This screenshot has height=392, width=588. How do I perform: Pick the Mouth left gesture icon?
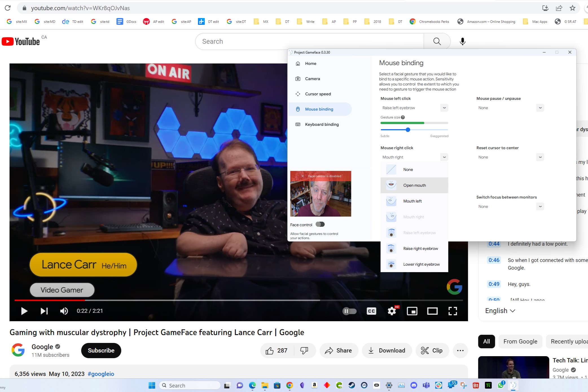pyautogui.click(x=391, y=201)
